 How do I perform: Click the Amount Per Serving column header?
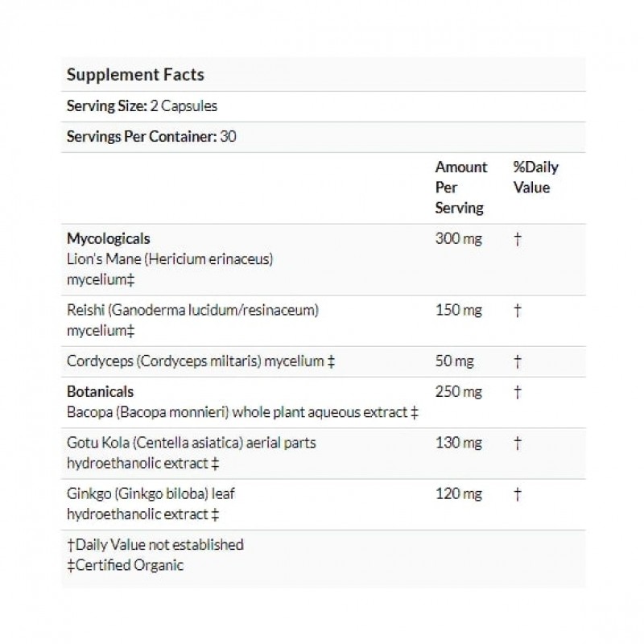[460, 188]
